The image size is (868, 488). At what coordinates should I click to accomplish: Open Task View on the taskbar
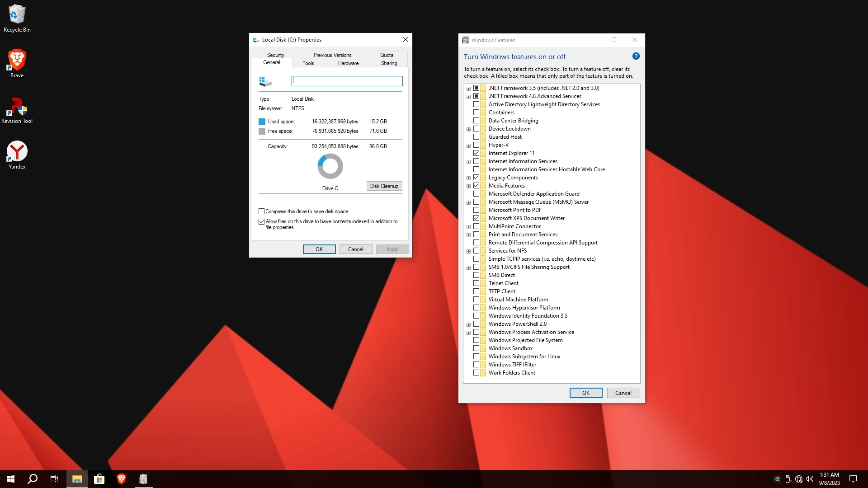click(54, 479)
